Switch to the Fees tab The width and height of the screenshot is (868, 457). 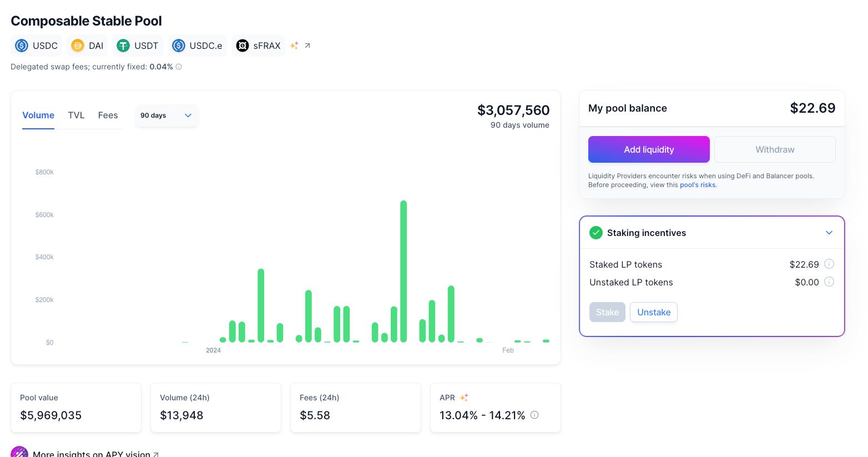108,115
